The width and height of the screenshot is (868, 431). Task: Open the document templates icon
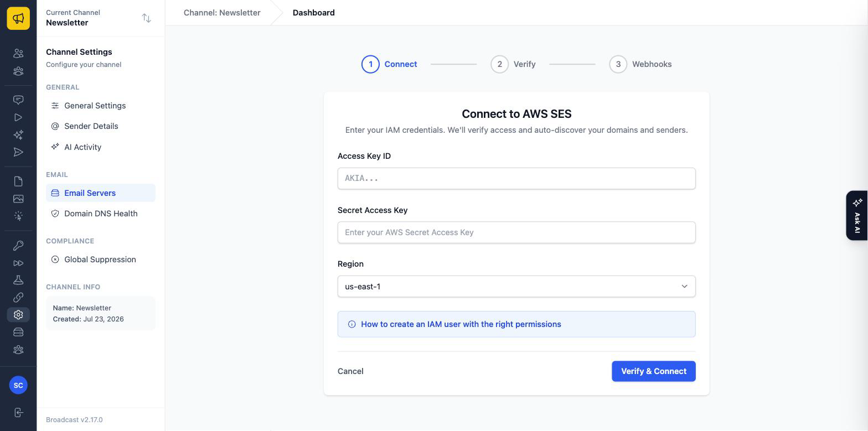tap(18, 181)
